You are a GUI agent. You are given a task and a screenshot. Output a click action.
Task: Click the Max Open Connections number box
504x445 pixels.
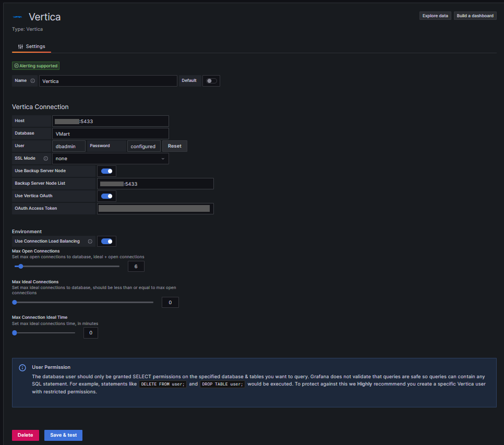tap(136, 267)
